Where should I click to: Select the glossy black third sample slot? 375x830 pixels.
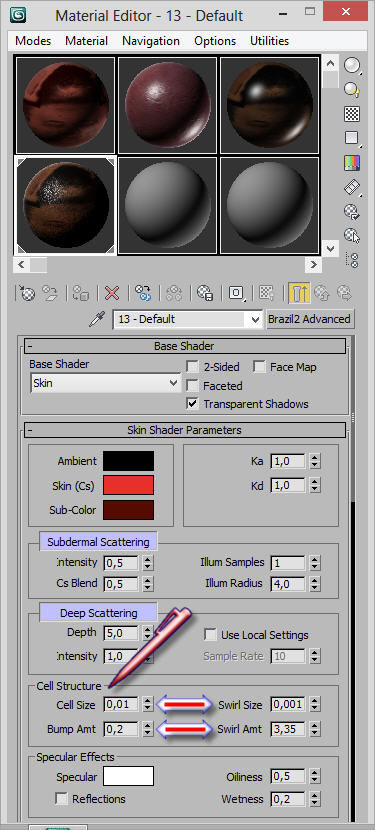tap(269, 105)
